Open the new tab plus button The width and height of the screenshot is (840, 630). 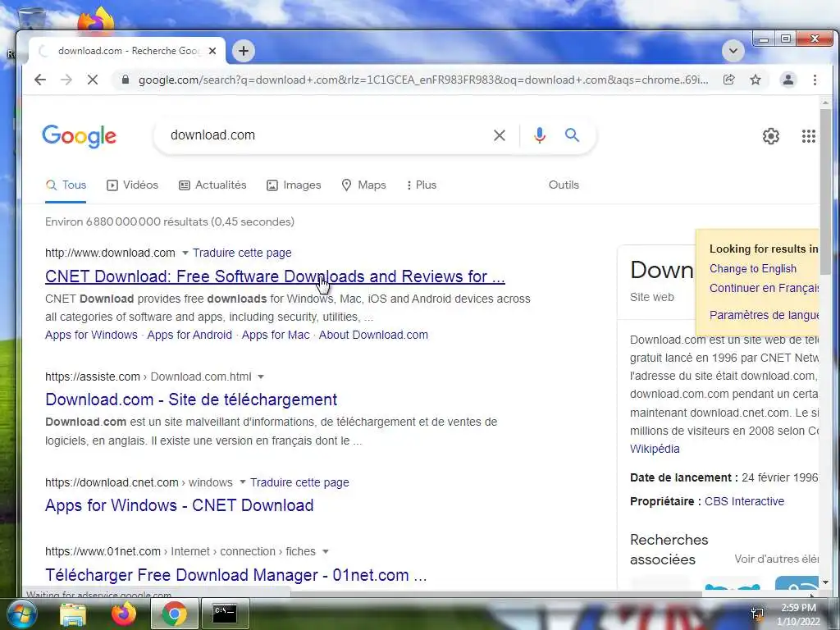point(243,51)
